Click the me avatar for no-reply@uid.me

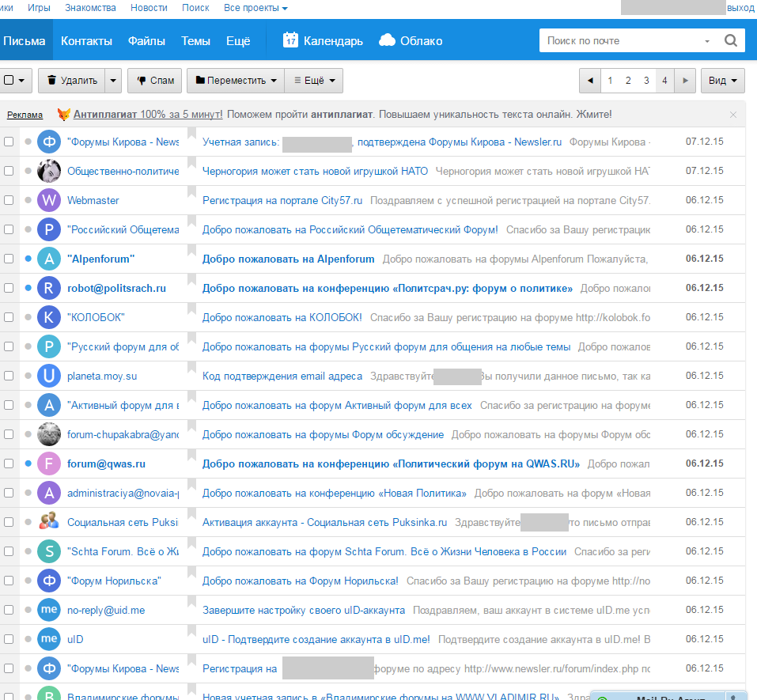pos(49,610)
